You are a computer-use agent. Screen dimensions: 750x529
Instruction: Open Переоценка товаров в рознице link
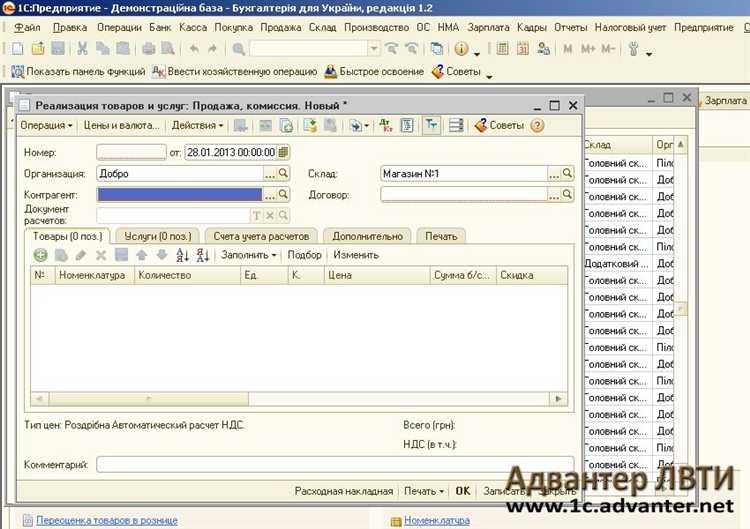[107, 520]
